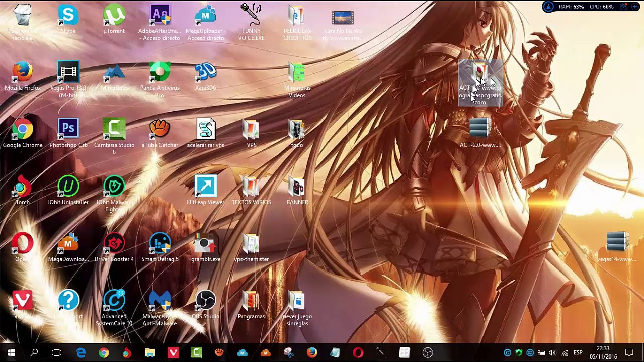Select the IObit Malware Fighter icon

[114, 194]
